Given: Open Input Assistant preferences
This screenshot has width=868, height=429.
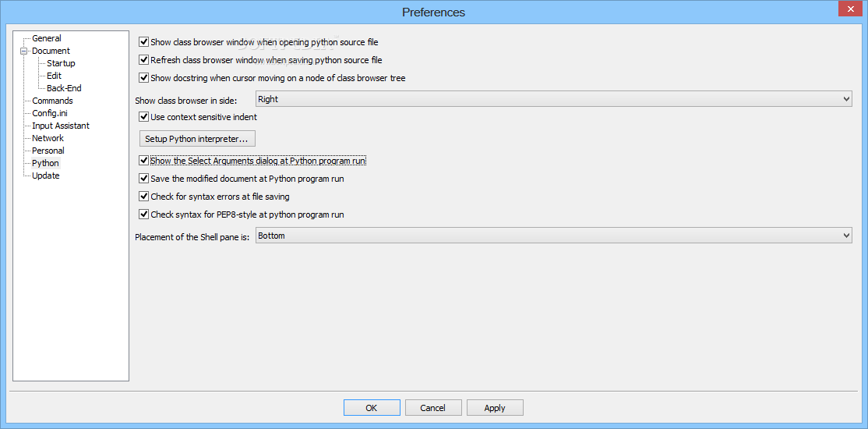Looking at the screenshot, I should click(x=60, y=126).
